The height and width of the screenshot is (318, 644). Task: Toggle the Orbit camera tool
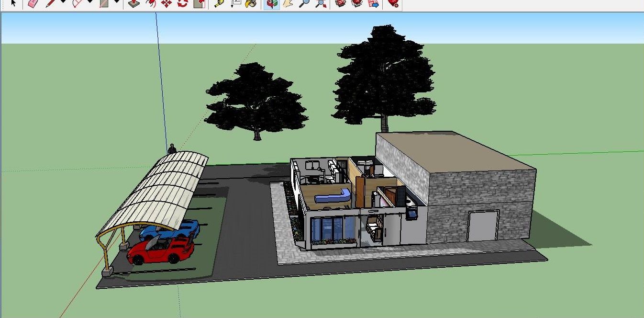coord(272,3)
